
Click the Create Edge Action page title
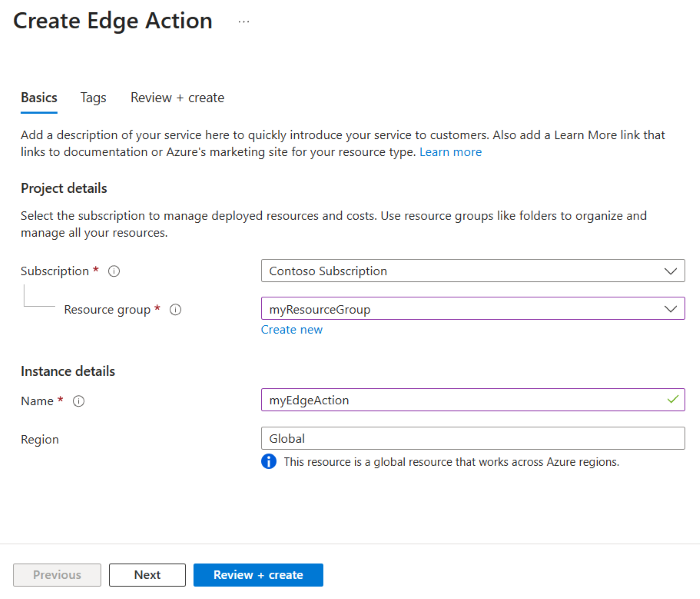[112, 21]
